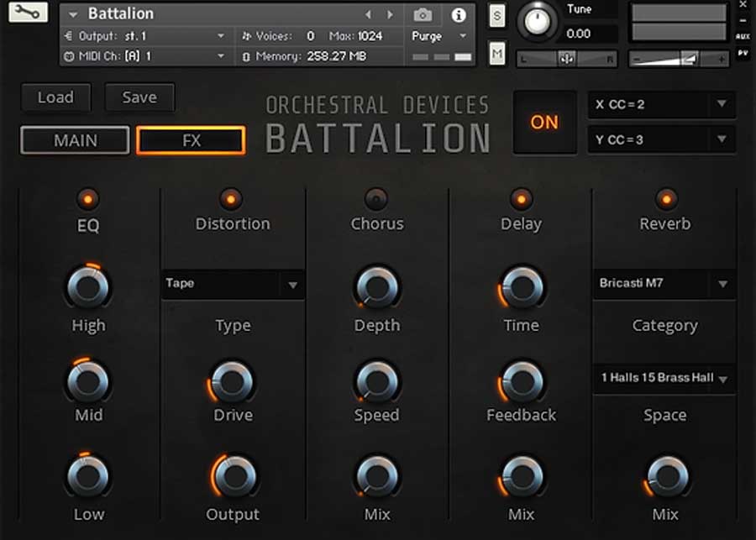Image resolution: width=756 pixels, height=540 pixels.
Task: Open the MIDI Ch dropdown
Action: (220, 56)
